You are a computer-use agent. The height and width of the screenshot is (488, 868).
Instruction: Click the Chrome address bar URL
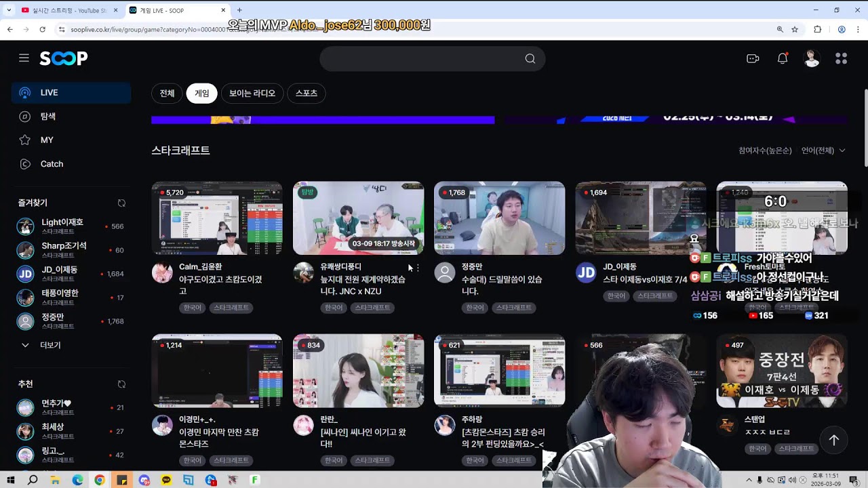[414, 30]
